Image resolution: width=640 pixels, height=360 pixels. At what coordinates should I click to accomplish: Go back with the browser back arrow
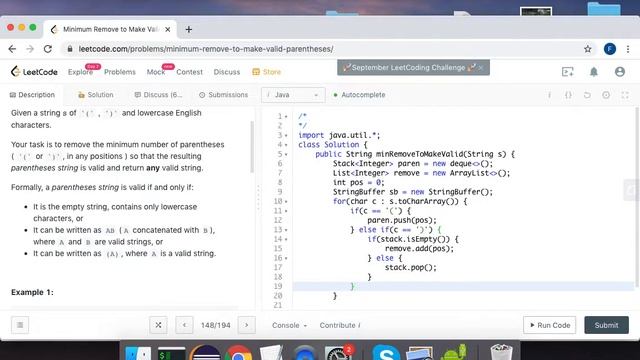click(12, 49)
